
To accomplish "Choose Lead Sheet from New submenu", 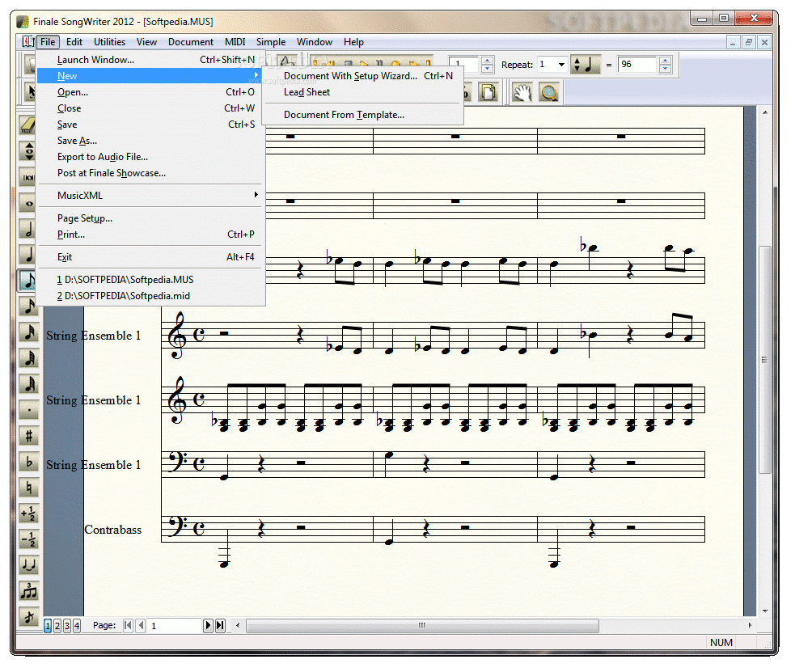I will 363,91.
